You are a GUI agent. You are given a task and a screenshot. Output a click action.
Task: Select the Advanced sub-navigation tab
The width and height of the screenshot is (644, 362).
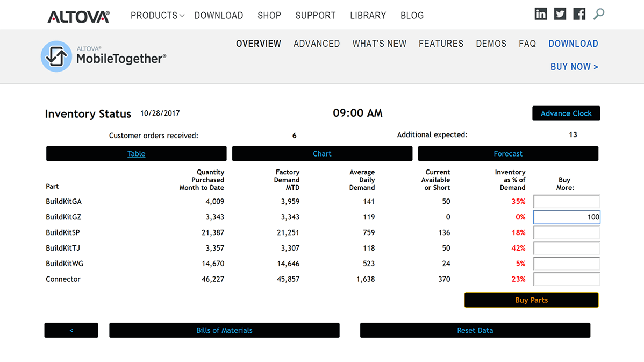coord(317,44)
